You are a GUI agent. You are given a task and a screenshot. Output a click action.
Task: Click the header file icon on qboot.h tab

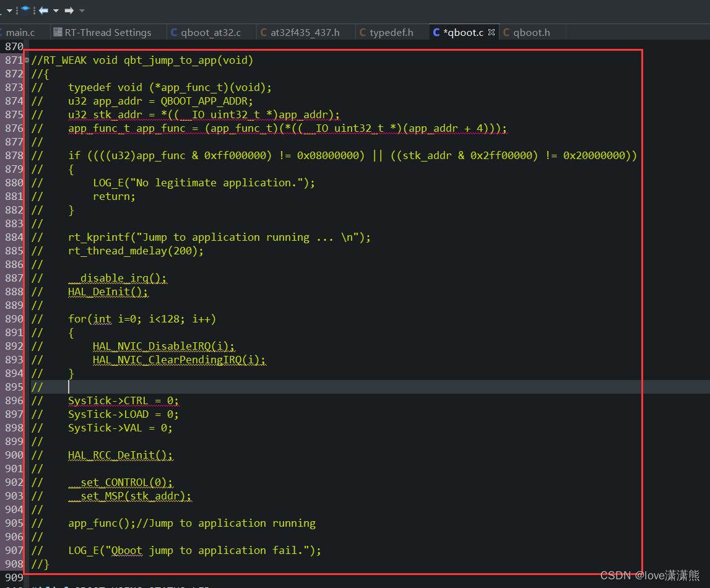[x=506, y=33]
